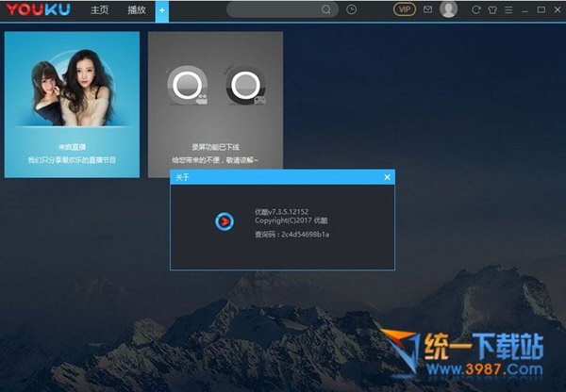Viewport: 566px width, 392px height.
Task: Maximize the Youku window
Action: [541, 9]
